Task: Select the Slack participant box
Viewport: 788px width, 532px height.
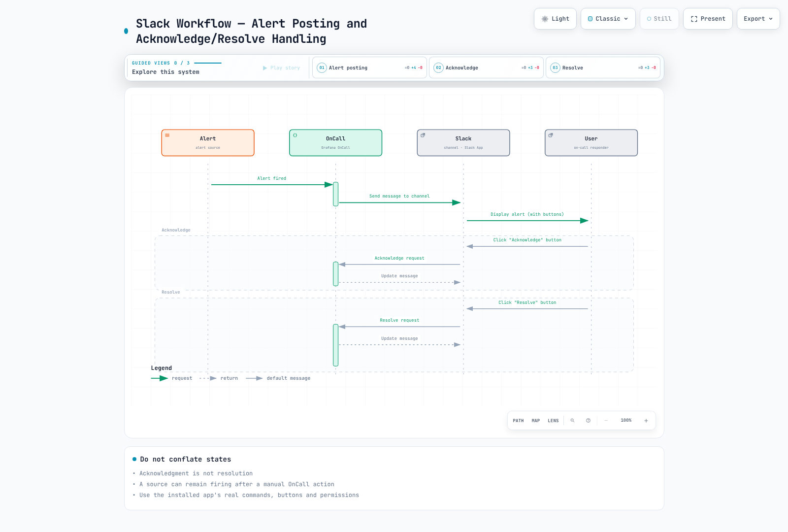Action: [463, 143]
